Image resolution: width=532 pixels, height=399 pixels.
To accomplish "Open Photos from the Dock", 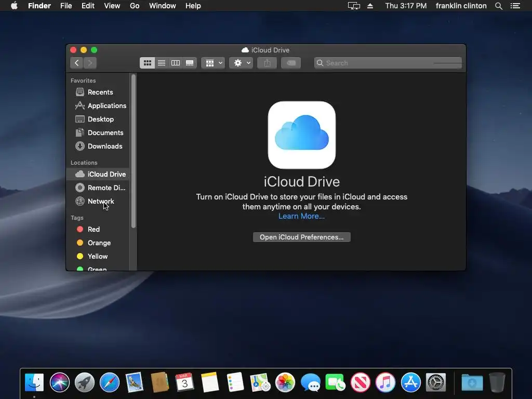I will 285,382.
